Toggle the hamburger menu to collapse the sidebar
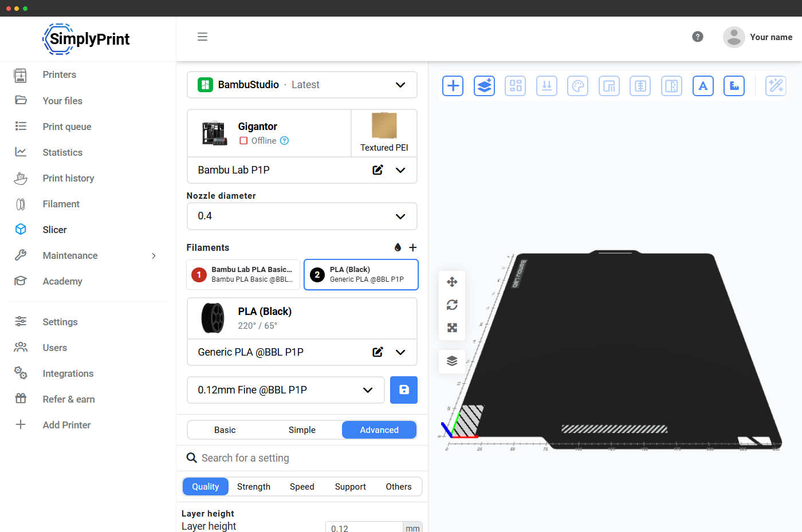 tap(202, 37)
